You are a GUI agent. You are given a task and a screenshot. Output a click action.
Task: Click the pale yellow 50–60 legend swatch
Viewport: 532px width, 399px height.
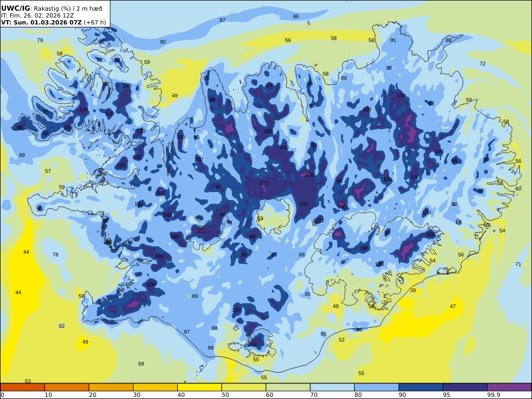click(244, 387)
